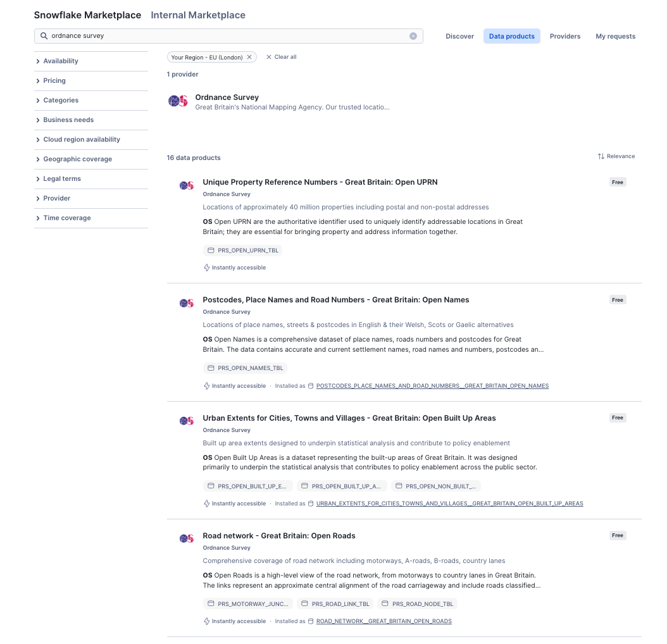Go to the My requests tab
Viewport: 667px width, 644px height.
click(616, 36)
